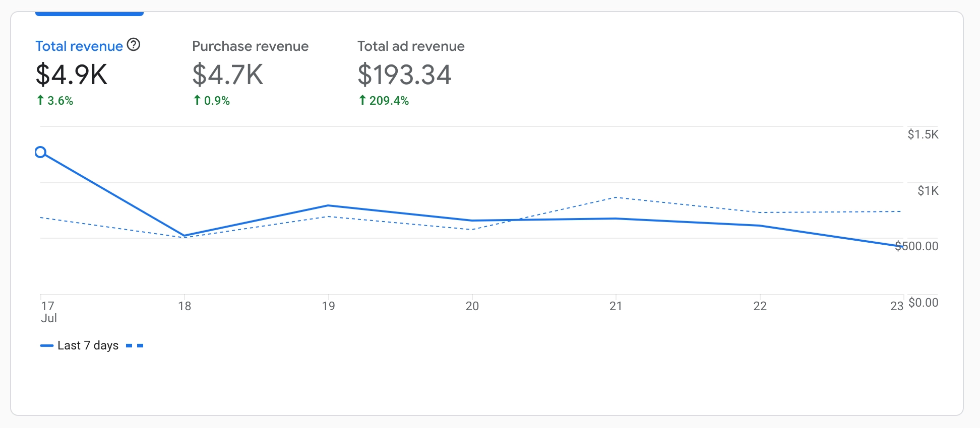Click the green up arrow next to 3.6%
The height and width of the screenshot is (428, 980).
point(40,100)
